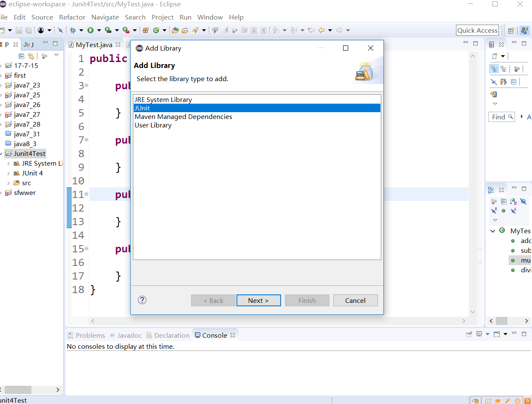
Task: Toggle Hide Static Members in Outline
Action: coord(494,211)
